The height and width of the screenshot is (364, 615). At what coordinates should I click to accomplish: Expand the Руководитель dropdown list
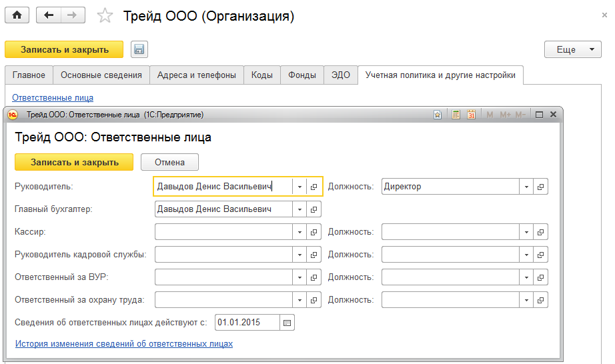pyautogui.click(x=299, y=187)
